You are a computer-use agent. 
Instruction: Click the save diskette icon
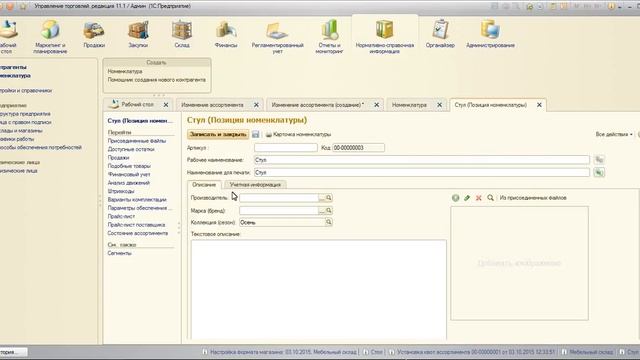click(x=256, y=134)
